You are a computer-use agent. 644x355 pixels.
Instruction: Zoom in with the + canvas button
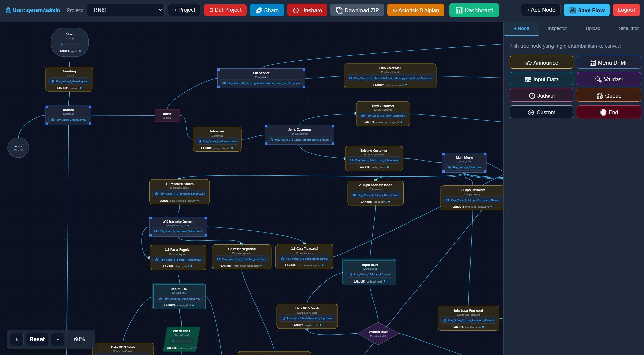point(17,339)
